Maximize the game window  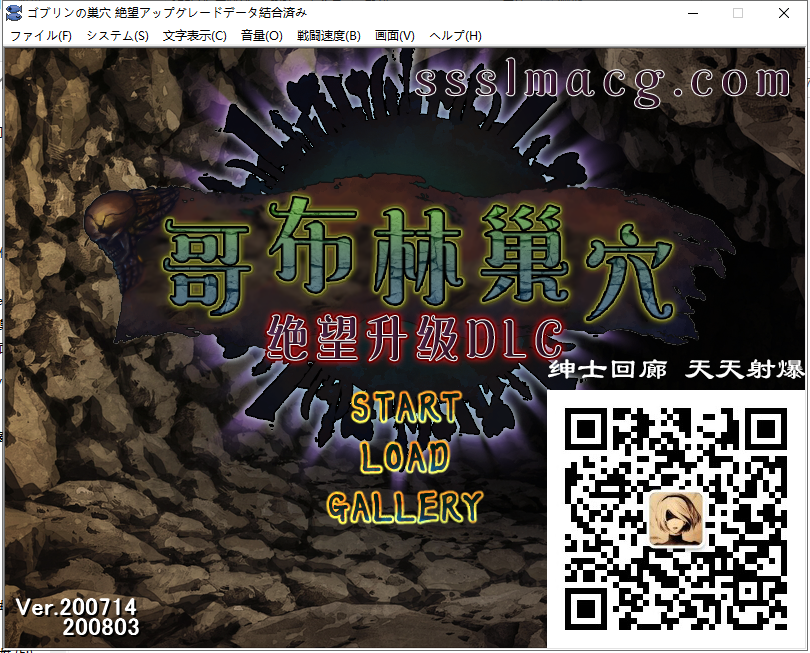[738, 13]
